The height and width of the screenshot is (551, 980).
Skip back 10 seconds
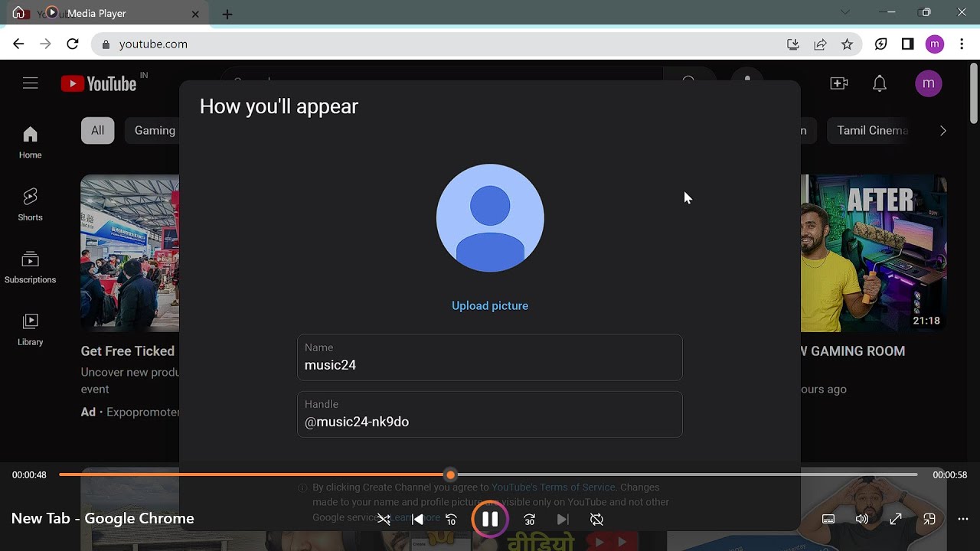tap(452, 519)
